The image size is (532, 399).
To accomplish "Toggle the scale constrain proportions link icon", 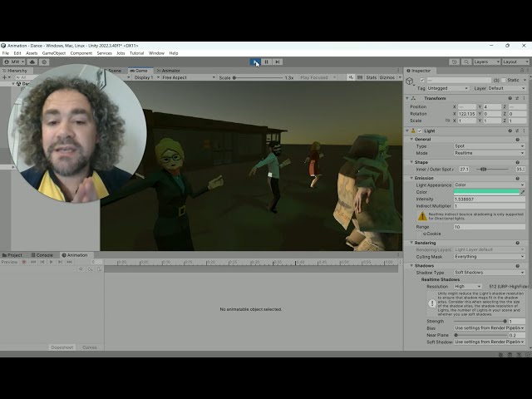I will [x=447, y=121].
